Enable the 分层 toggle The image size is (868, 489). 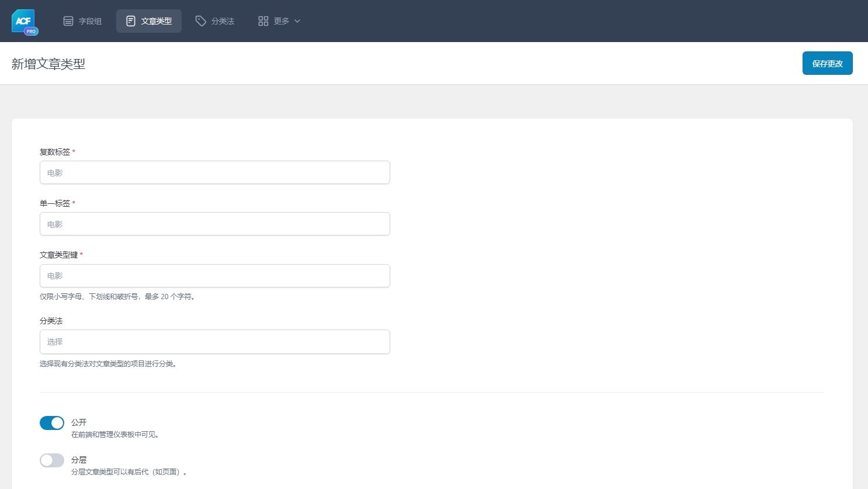tap(52, 460)
